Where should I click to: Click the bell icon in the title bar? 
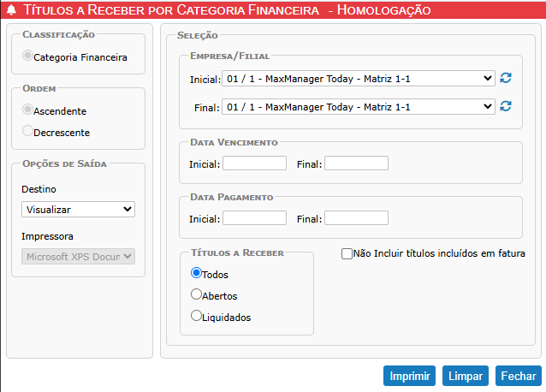(x=11, y=10)
